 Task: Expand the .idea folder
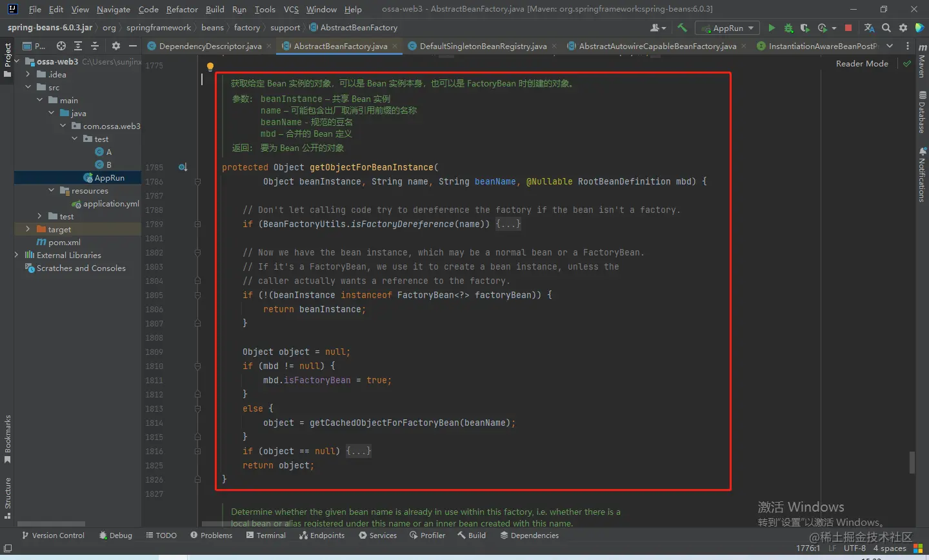tap(28, 74)
